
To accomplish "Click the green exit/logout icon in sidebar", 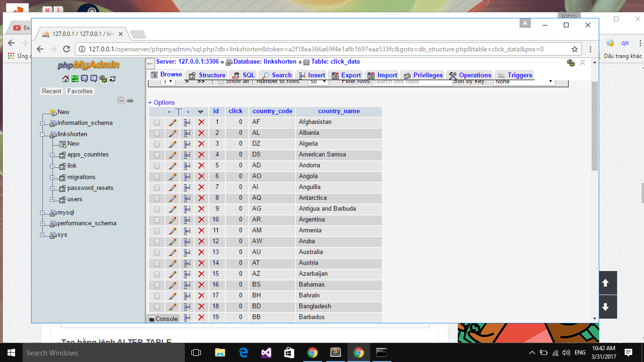I will coord(75,79).
